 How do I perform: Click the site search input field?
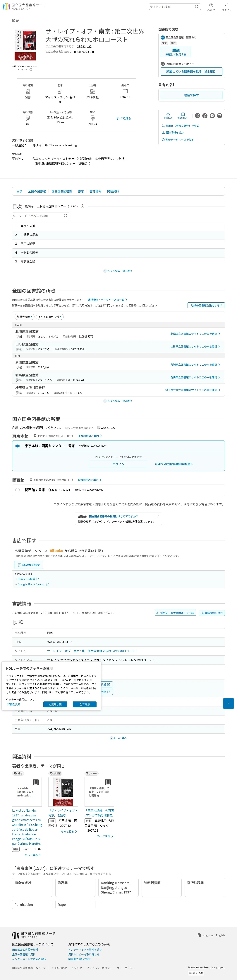(x=171, y=6)
